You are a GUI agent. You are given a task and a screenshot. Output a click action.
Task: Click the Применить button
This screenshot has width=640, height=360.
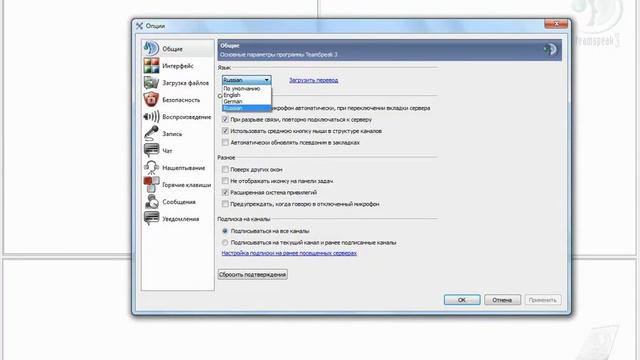coord(543,300)
